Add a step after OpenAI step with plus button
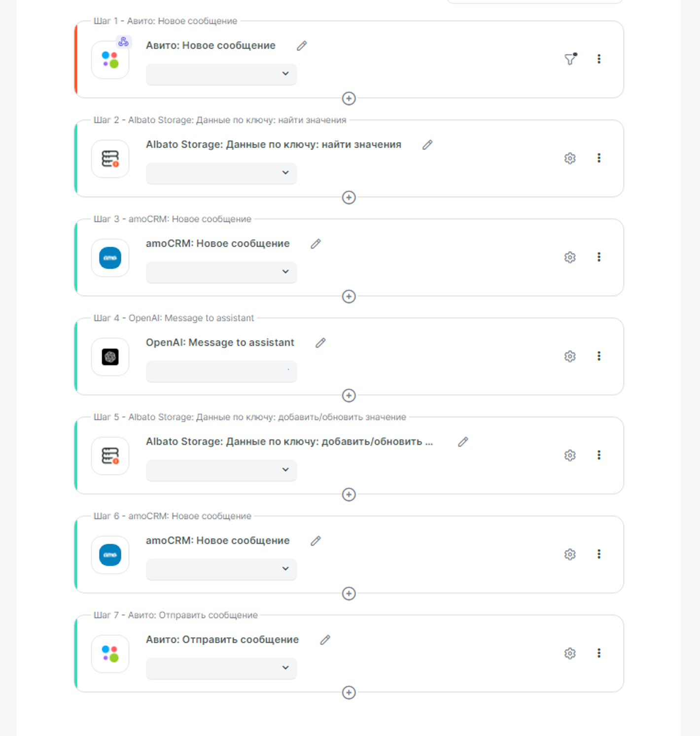 click(x=349, y=396)
